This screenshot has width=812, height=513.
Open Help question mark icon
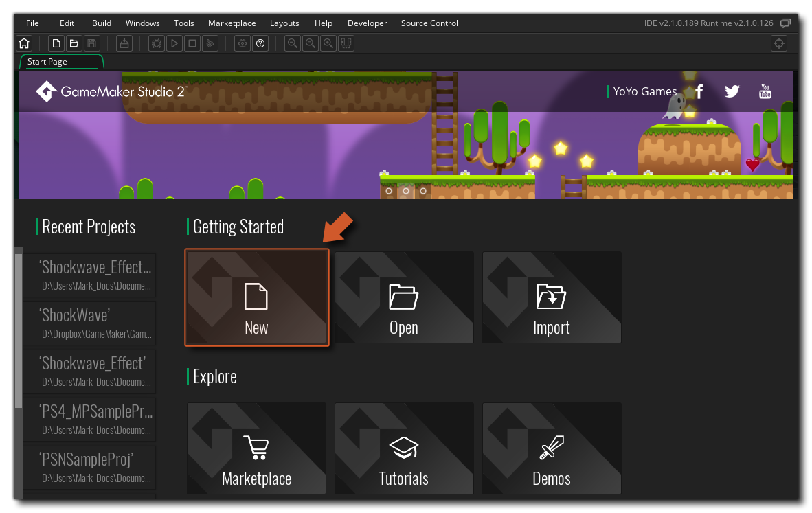tap(260, 43)
